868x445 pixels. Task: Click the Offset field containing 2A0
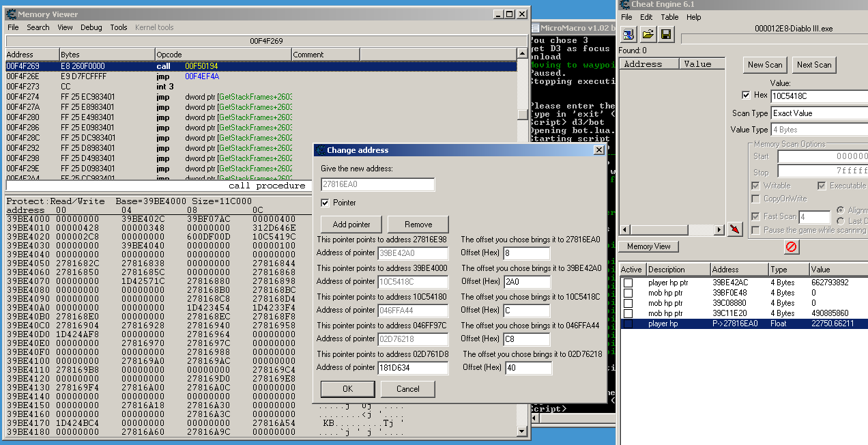(527, 282)
